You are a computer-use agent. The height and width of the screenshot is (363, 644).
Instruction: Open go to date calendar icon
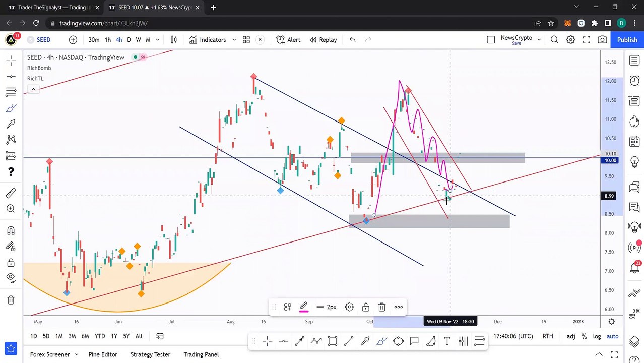click(160, 336)
